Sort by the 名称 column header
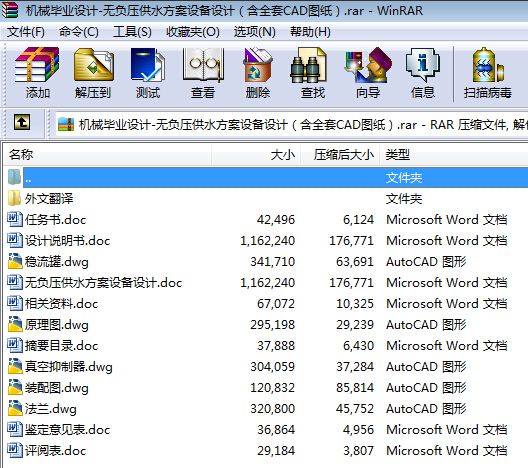 (x=107, y=155)
